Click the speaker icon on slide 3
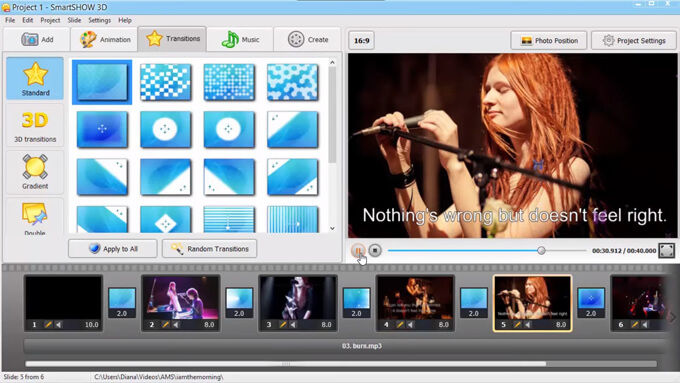This screenshot has width=680, height=383. click(x=293, y=324)
